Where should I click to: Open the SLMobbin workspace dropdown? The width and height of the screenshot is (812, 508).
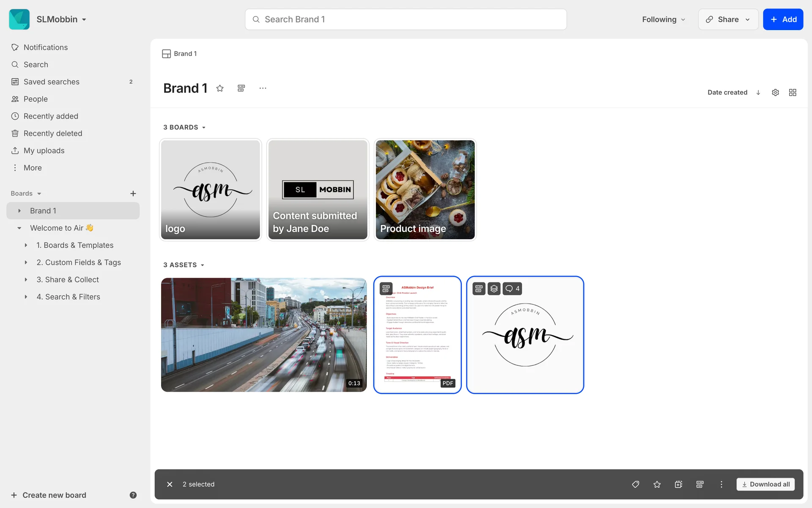tap(61, 19)
